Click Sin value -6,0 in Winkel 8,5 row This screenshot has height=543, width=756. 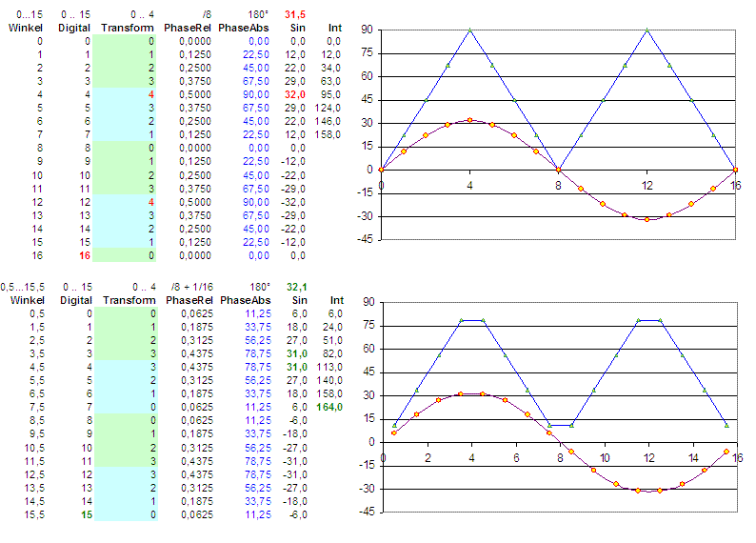coord(298,420)
